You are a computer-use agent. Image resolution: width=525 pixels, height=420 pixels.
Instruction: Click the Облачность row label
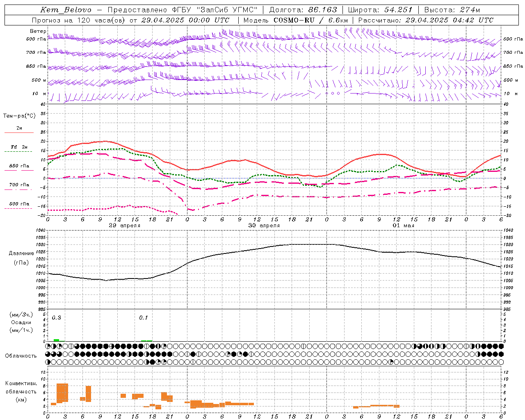[21, 356]
